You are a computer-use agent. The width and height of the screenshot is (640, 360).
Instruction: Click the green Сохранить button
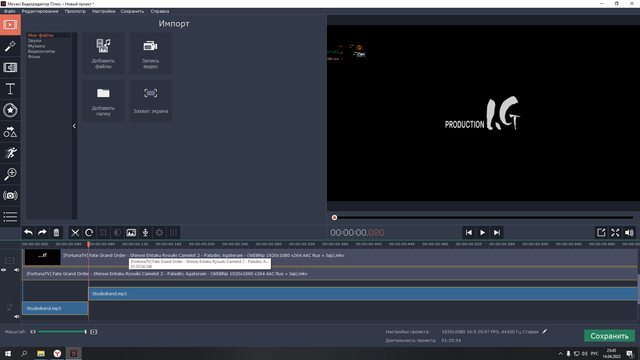point(609,336)
